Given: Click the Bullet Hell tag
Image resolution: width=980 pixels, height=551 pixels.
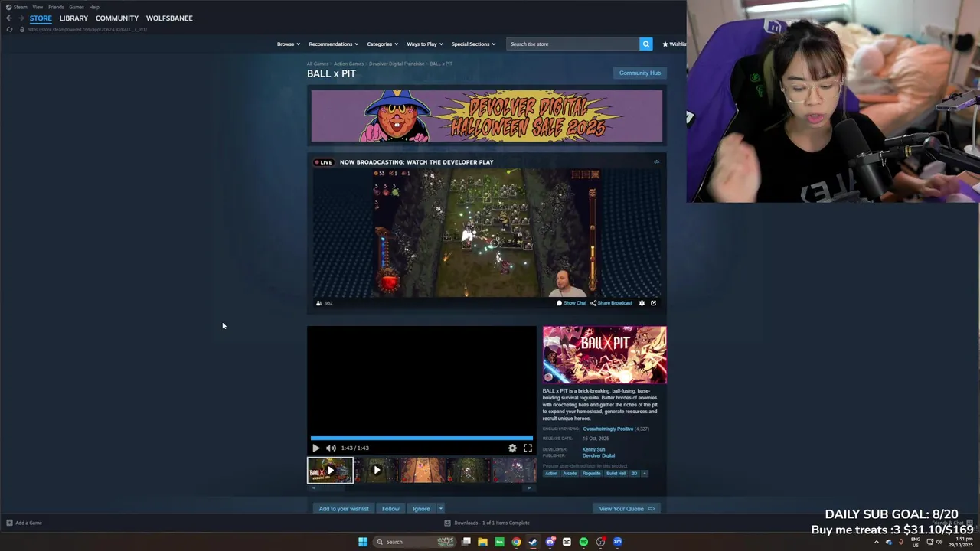Looking at the screenshot, I should pos(616,473).
